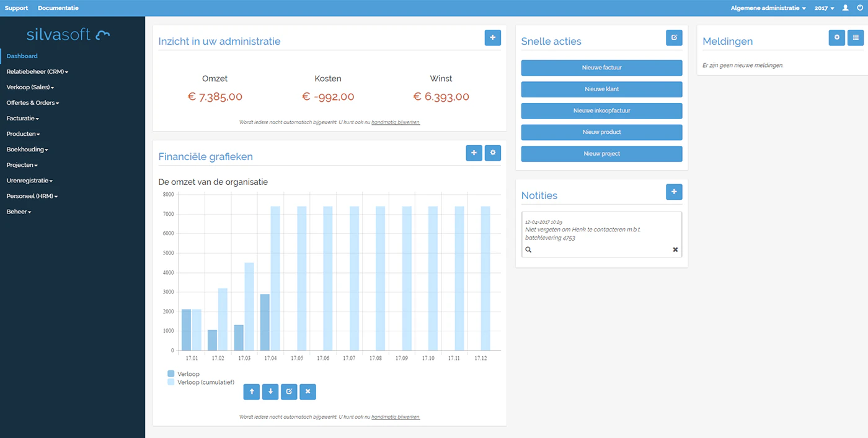
Task: Open the user profile icon in the header
Action: click(x=844, y=7)
